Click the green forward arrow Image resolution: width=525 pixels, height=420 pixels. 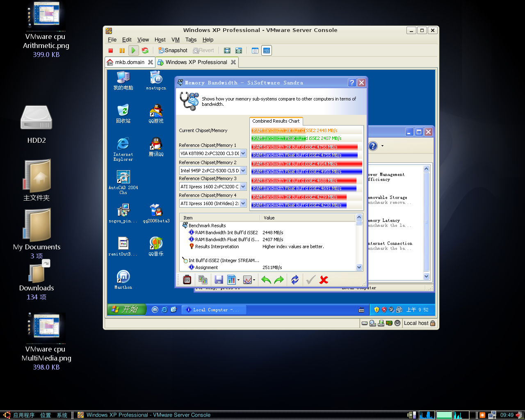point(279,280)
